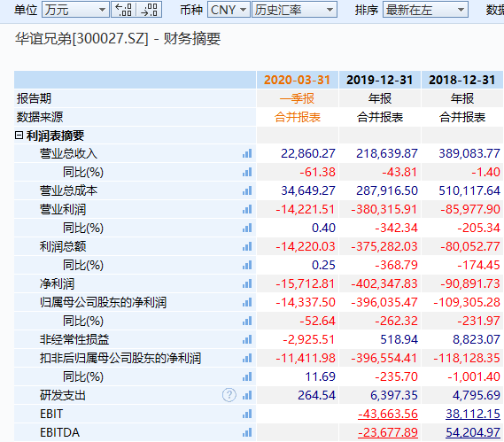Click the revenue value 218,639.87
The image size is (504, 442).
click(387, 153)
